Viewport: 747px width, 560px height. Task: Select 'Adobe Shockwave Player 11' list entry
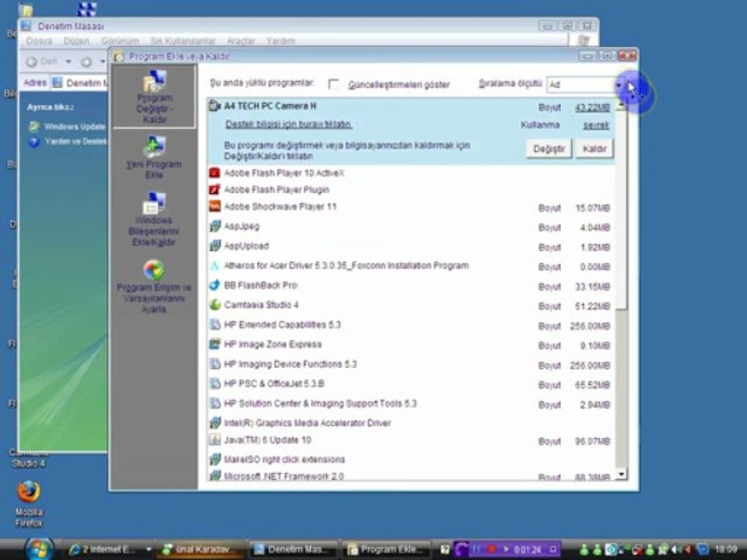click(411, 207)
